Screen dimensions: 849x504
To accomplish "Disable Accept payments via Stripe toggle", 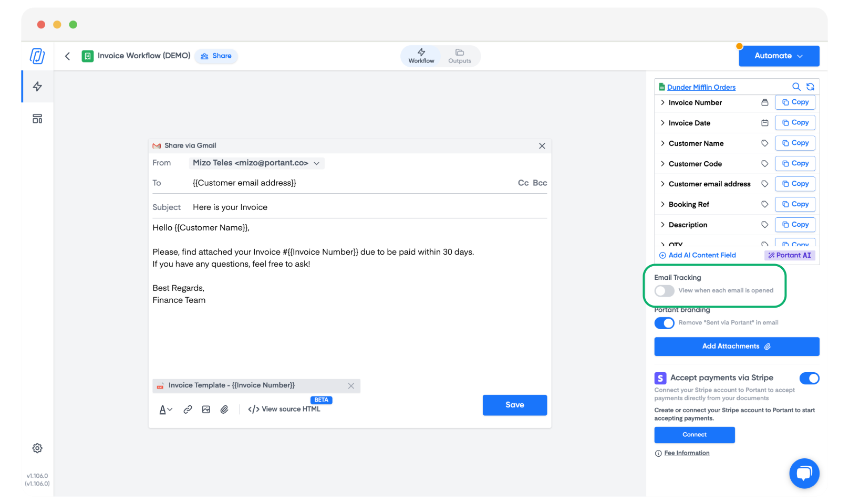I will pos(809,378).
